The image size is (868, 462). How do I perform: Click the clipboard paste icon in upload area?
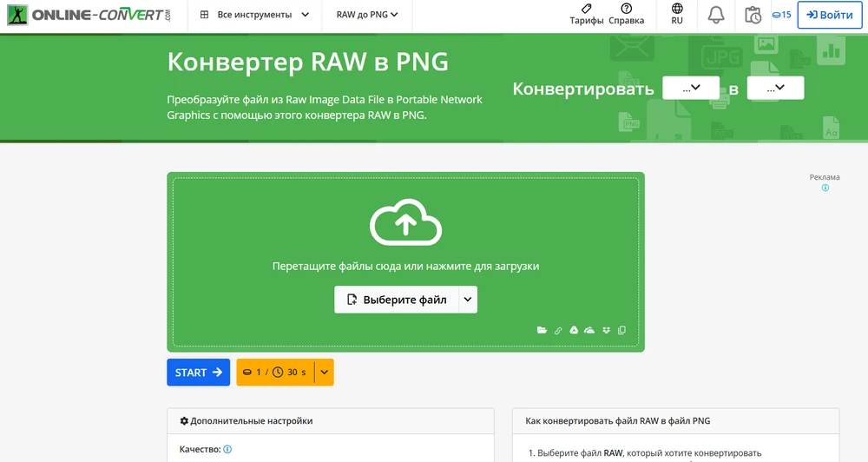[x=621, y=331]
